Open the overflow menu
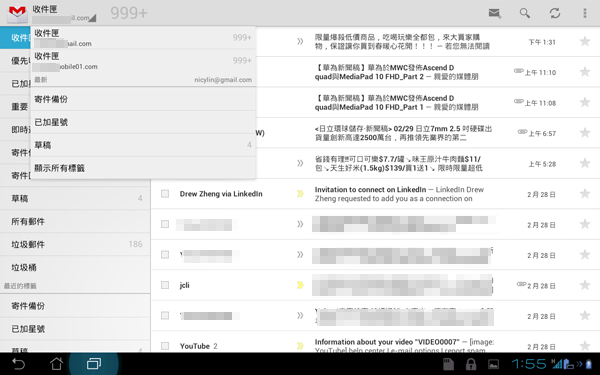The image size is (600, 375). tap(585, 13)
